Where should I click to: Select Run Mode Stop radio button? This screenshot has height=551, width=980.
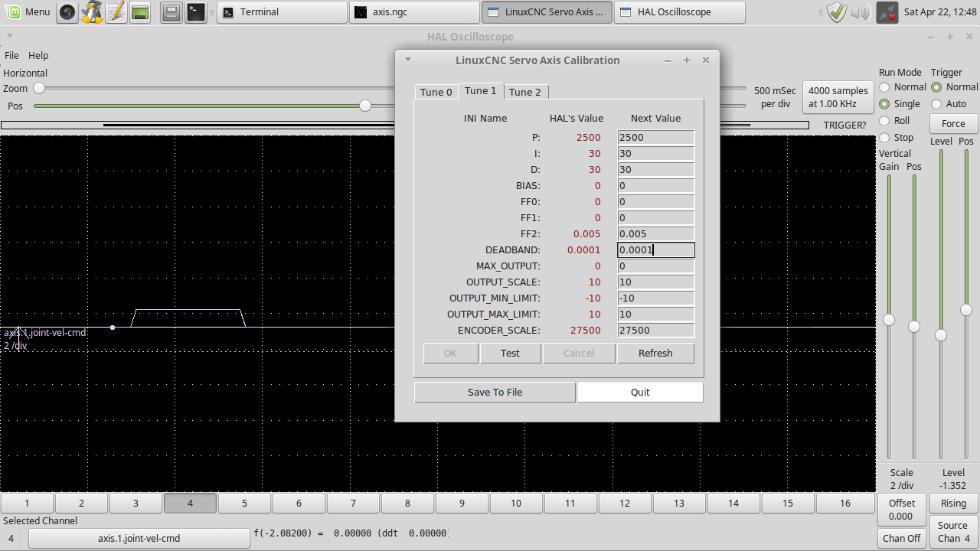coord(884,138)
